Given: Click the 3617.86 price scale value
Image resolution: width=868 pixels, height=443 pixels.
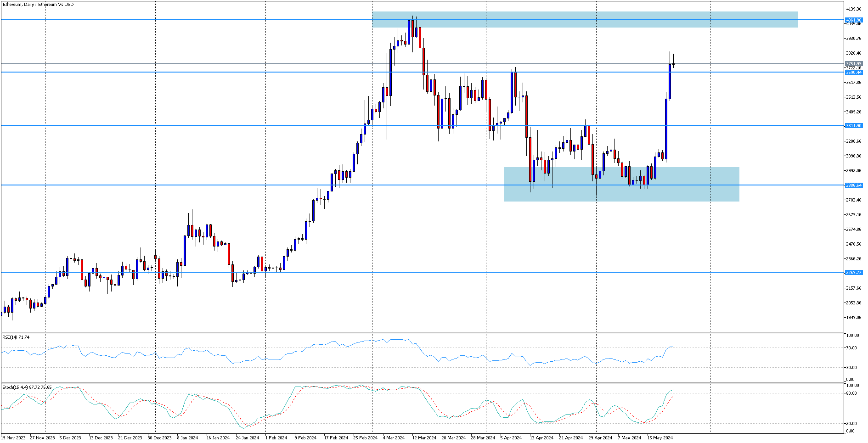Looking at the screenshot, I should click(854, 83).
